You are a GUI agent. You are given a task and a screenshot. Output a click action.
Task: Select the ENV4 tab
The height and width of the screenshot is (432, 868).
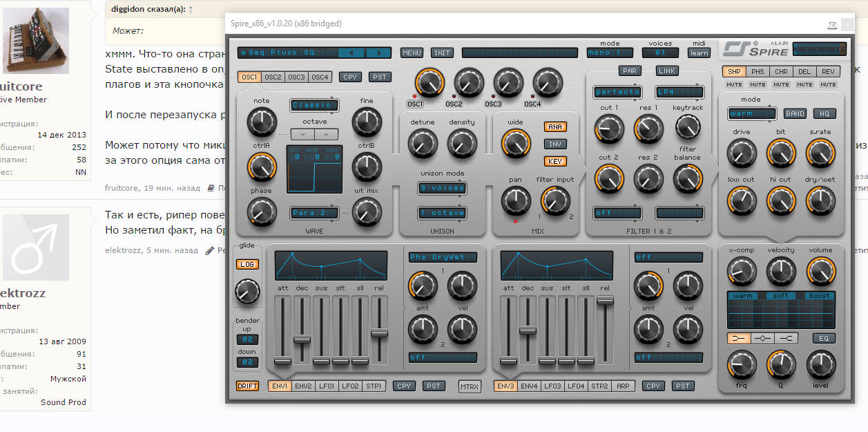529,386
